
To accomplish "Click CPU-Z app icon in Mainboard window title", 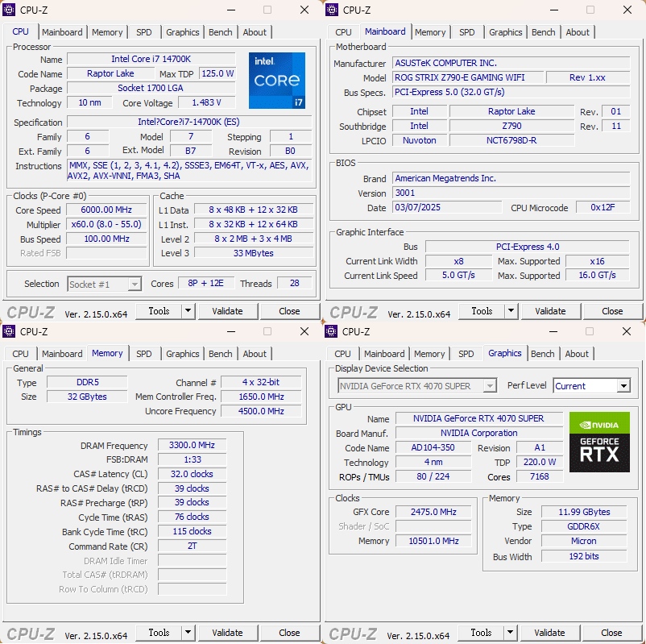I will [332, 10].
